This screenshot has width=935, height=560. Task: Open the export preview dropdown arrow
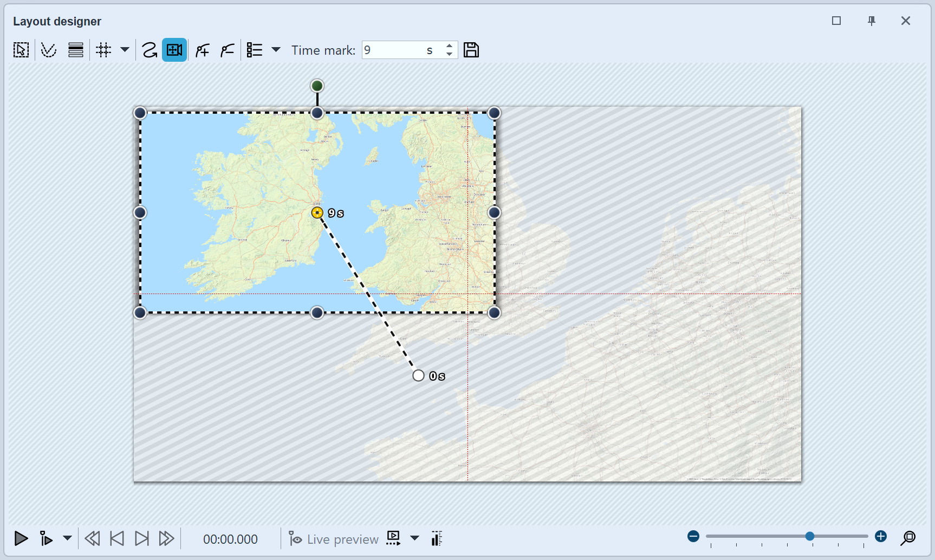coord(415,538)
